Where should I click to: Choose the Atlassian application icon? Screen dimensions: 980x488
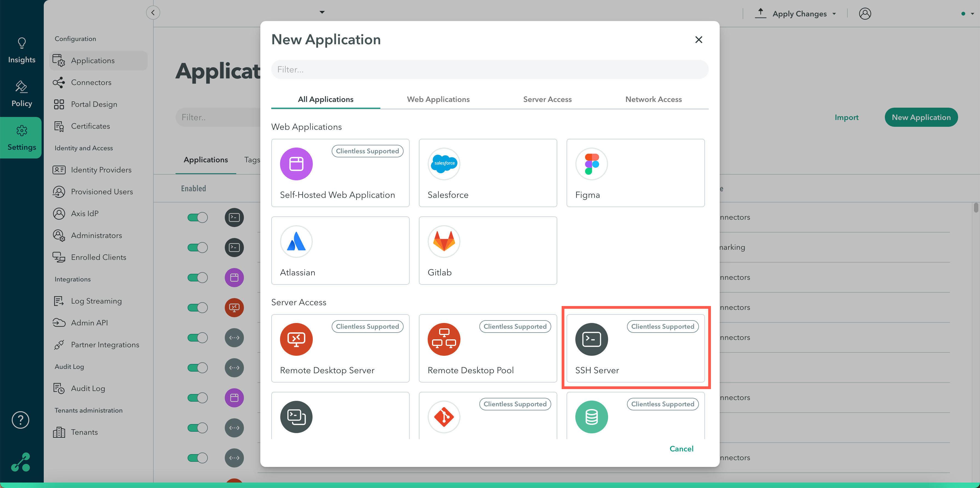296,241
